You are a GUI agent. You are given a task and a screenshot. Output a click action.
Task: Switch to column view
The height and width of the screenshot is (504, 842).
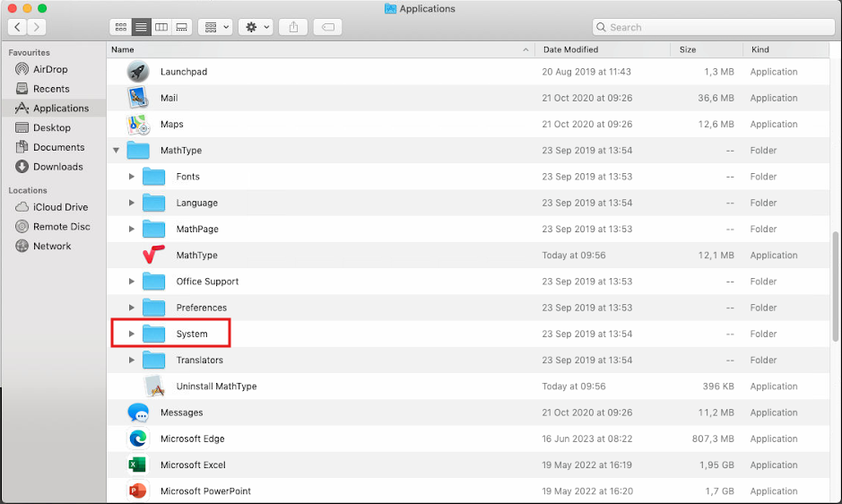tap(161, 27)
